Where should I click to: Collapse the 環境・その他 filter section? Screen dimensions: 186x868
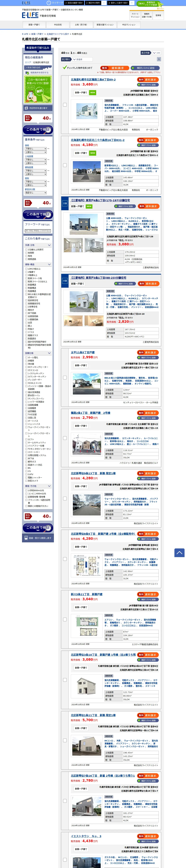pos(38,486)
